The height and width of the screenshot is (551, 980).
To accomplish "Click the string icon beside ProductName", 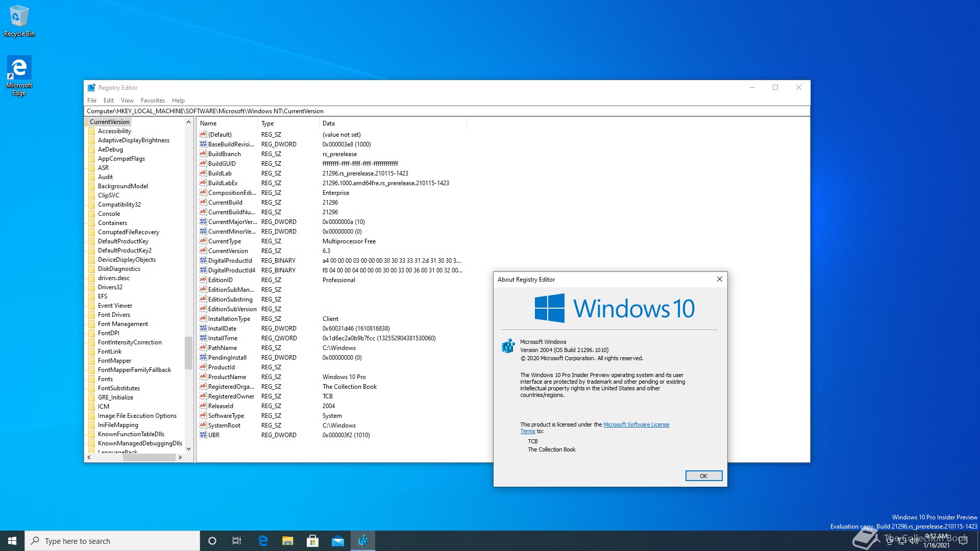I will (203, 377).
